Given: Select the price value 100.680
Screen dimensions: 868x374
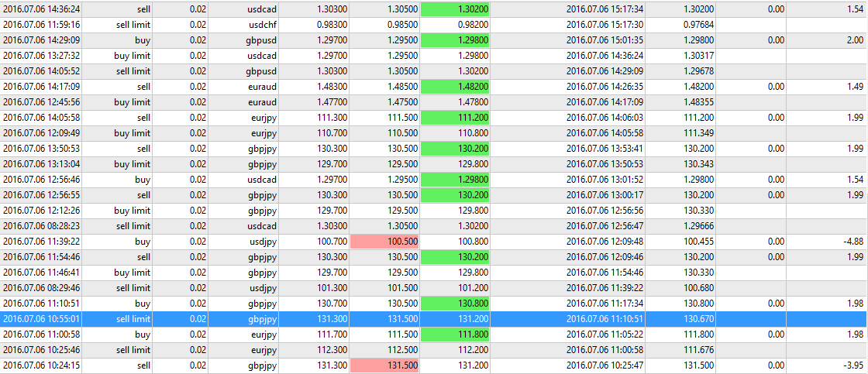Looking at the screenshot, I should (698, 288).
